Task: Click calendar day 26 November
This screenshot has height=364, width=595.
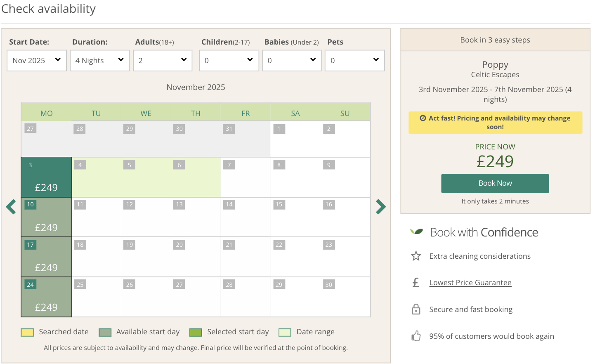Action: click(x=146, y=297)
